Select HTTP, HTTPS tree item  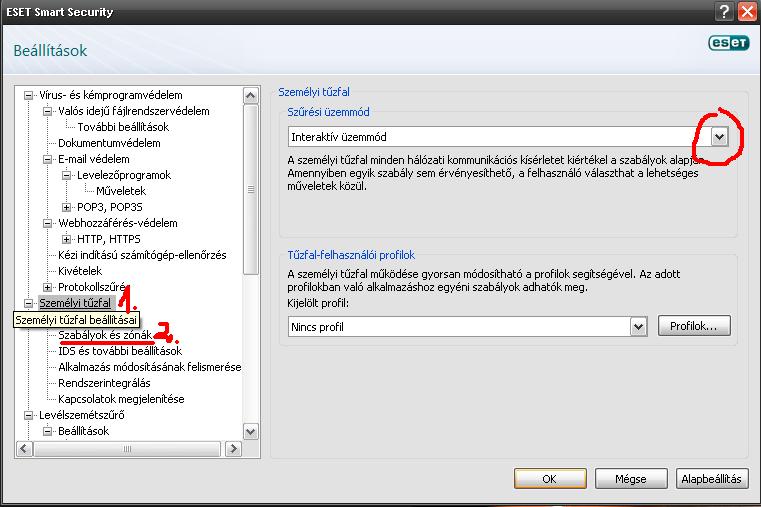(x=109, y=239)
